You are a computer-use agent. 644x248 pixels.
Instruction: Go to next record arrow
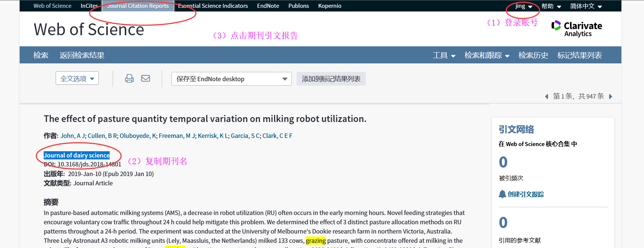point(611,96)
